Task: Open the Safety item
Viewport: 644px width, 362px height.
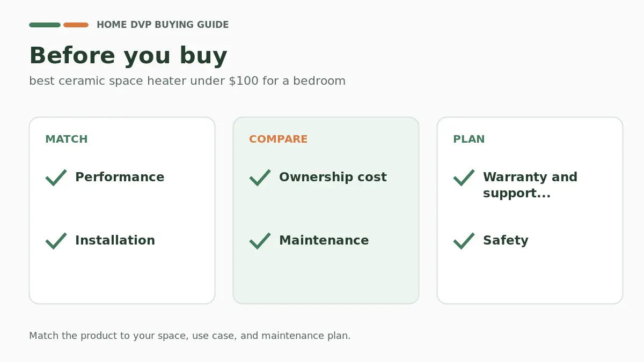Action: pyautogui.click(x=506, y=241)
